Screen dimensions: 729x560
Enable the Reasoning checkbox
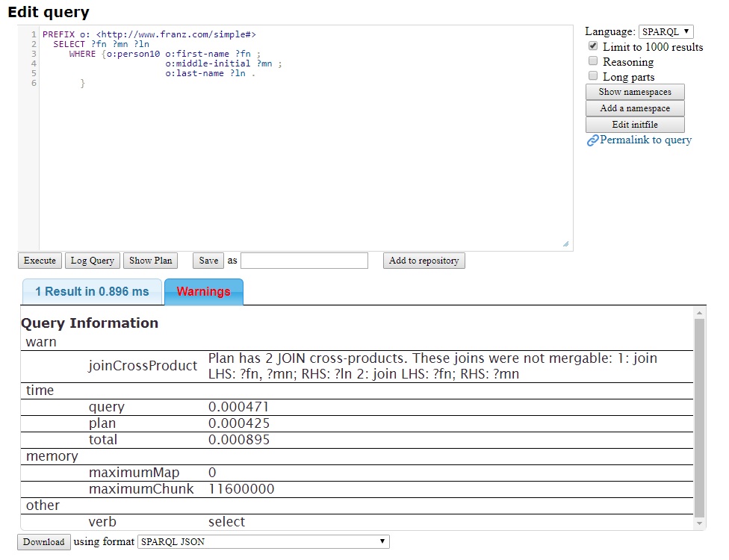point(593,61)
